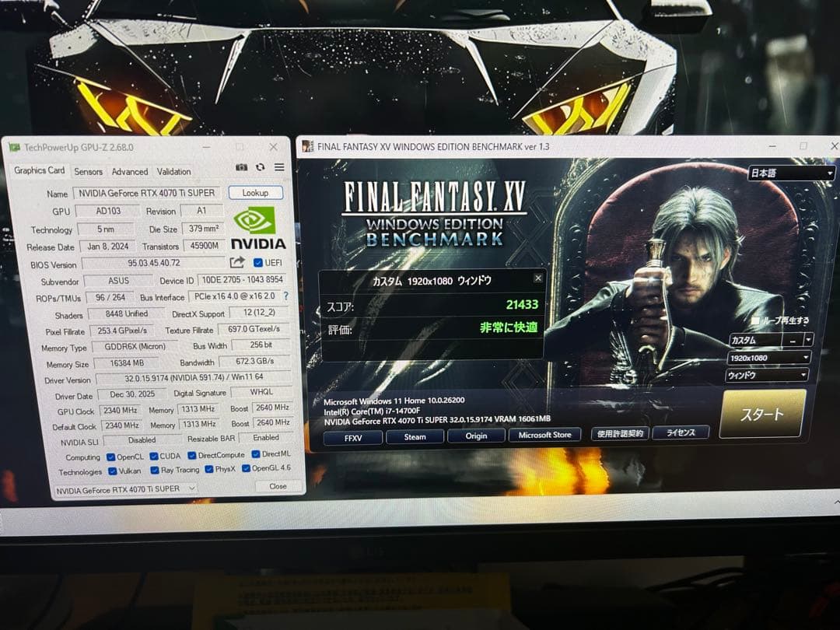Click the PCIe bus interface question mark

285,296
